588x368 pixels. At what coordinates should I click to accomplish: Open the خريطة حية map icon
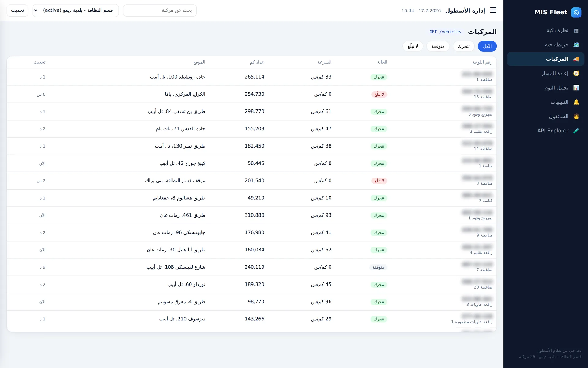576,45
